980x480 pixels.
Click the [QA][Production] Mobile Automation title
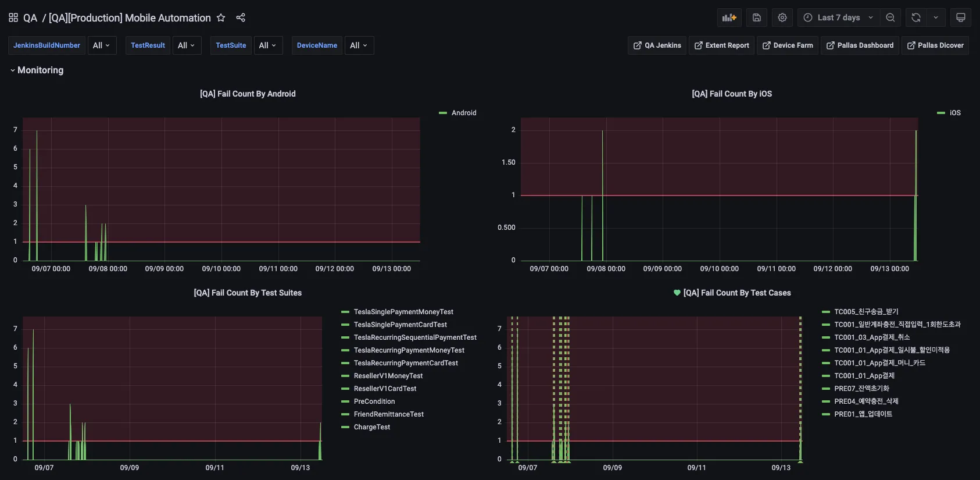click(130, 18)
